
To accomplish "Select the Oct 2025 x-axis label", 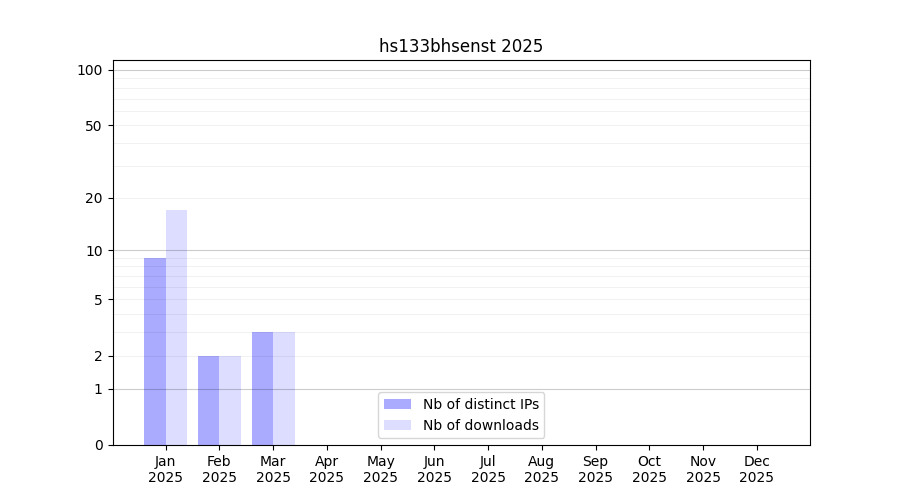I will (649, 469).
